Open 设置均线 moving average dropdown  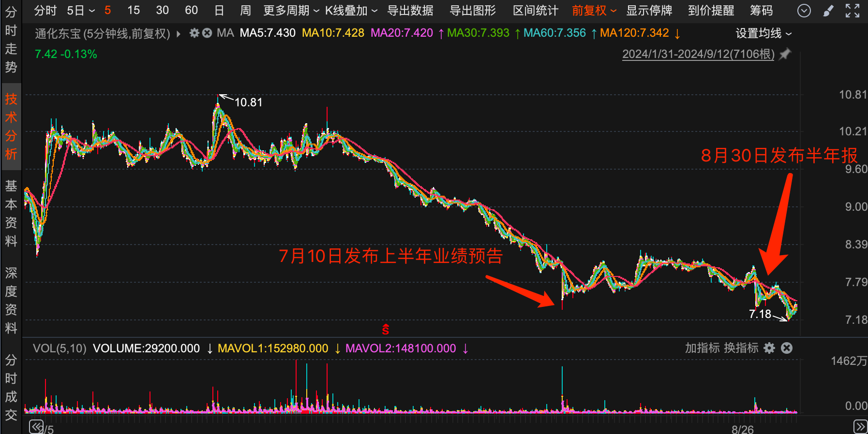click(x=763, y=33)
